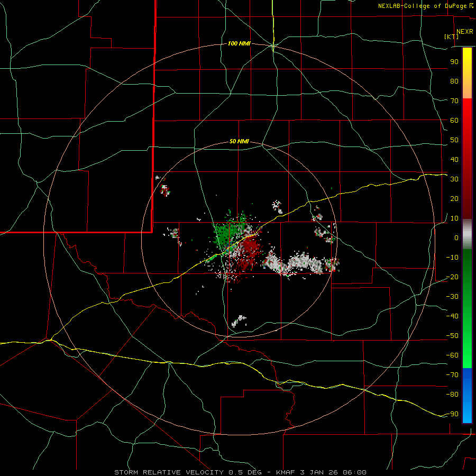Pick the orange 70-80 kt color bar segment
The height and width of the screenshot is (476, 476).
pos(467,89)
